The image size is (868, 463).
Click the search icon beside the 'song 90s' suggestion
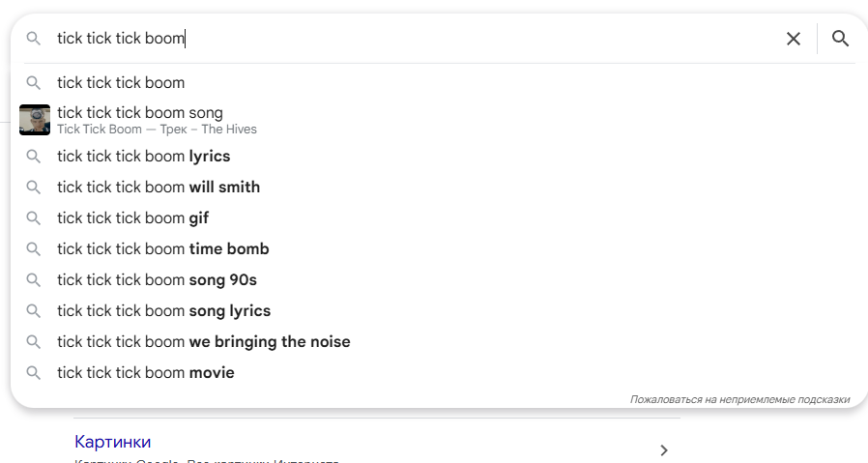[x=34, y=280]
